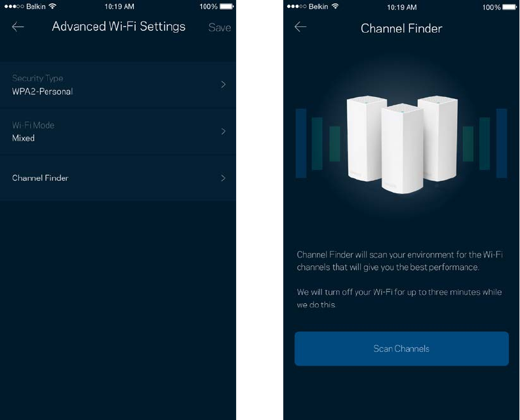
Task: Tap signal strength dots on left screen
Action: pyautogui.click(x=14, y=7)
